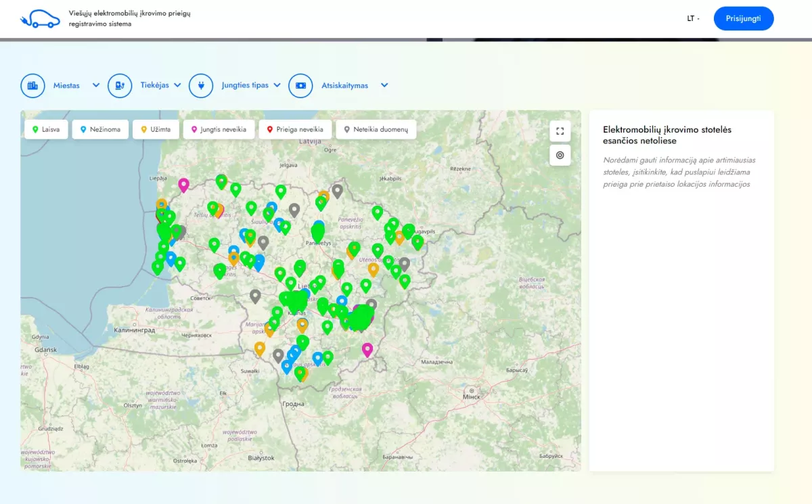Click the Prisijungti button
The image size is (812, 504).
coord(744,18)
